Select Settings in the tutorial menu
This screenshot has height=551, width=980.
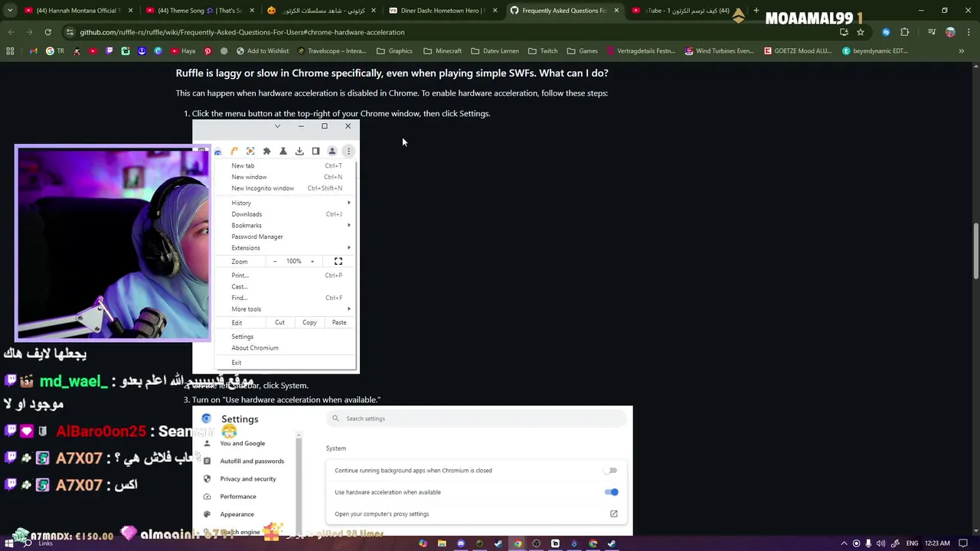(243, 337)
